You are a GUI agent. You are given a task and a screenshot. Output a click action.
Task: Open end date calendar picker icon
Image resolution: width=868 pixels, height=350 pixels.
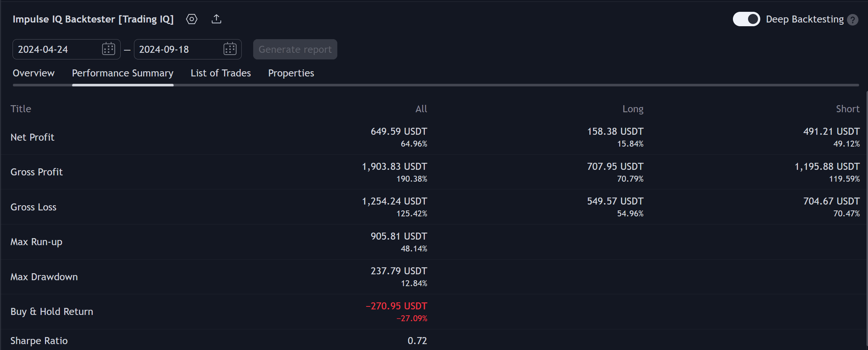(x=230, y=49)
